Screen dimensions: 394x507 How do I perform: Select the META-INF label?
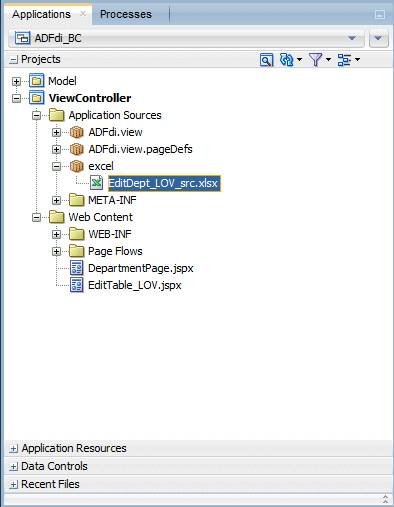[112, 200]
